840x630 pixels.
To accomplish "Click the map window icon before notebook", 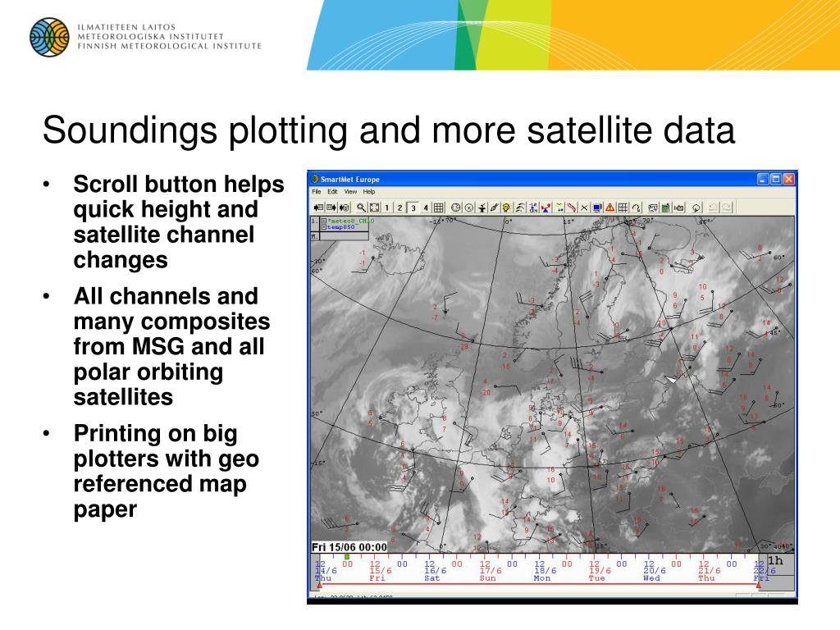I will (x=652, y=208).
